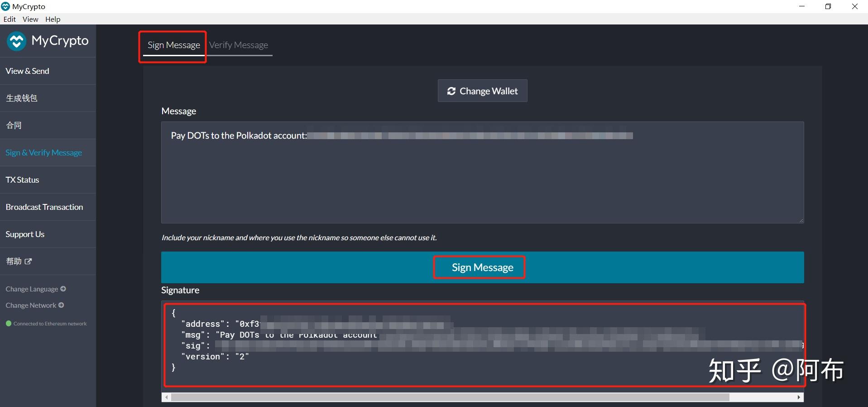Click the refresh icon on Change Wallet
Screen dimensions: 868x407
click(x=451, y=91)
